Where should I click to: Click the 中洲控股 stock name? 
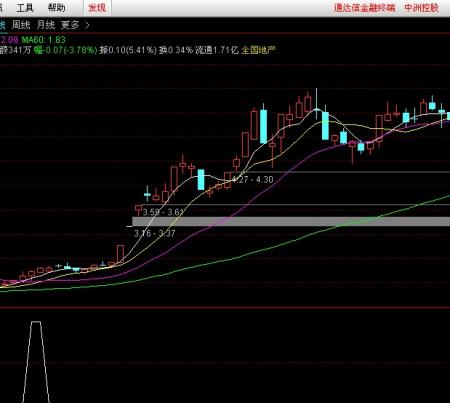point(421,8)
